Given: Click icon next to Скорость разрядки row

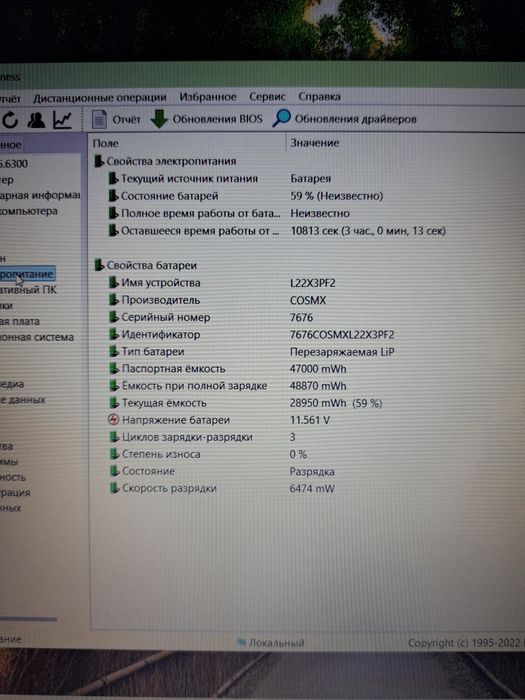Looking at the screenshot, I should (115, 488).
